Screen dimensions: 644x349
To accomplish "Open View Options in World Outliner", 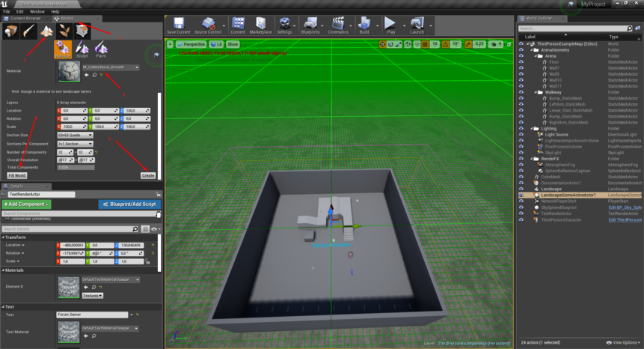I will [x=623, y=342].
